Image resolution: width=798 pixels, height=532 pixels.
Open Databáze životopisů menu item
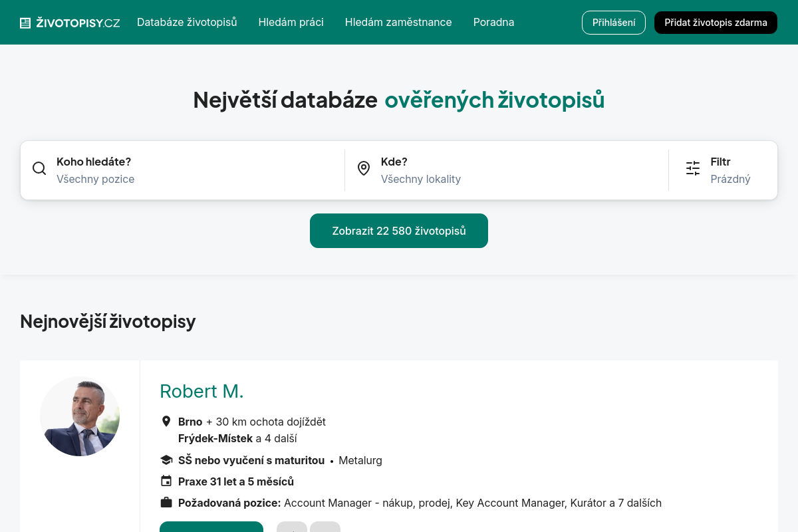pyautogui.click(x=187, y=22)
